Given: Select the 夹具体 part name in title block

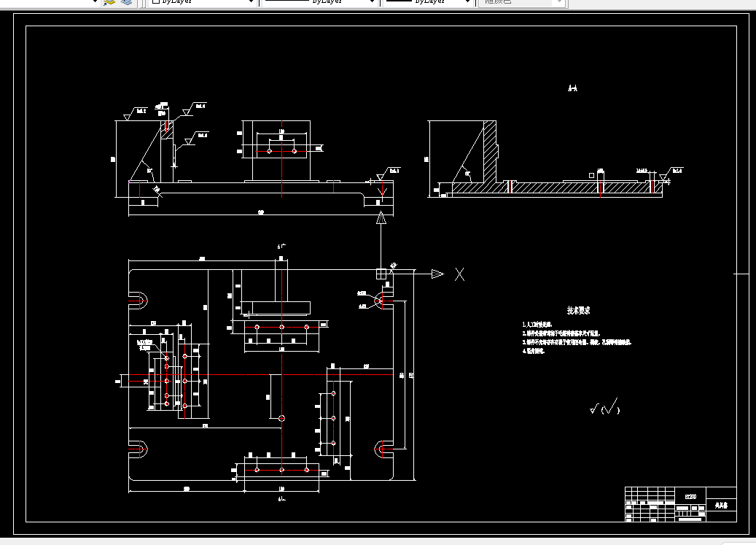Looking at the screenshot, I should coord(721,505).
